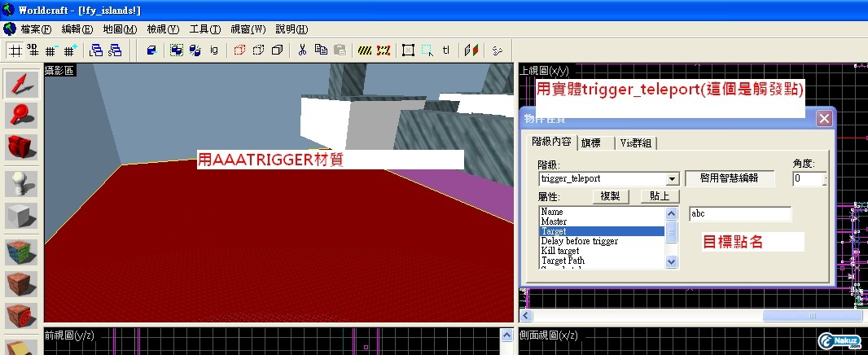Image resolution: width=868 pixels, height=355 pixels.
Task: Switch to the 階級內容 tab
Action: click(x=550, y=142)
